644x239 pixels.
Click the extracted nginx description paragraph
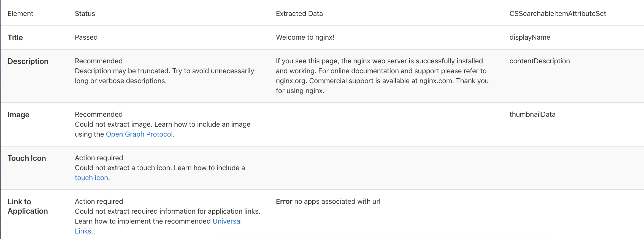(382, 76)
